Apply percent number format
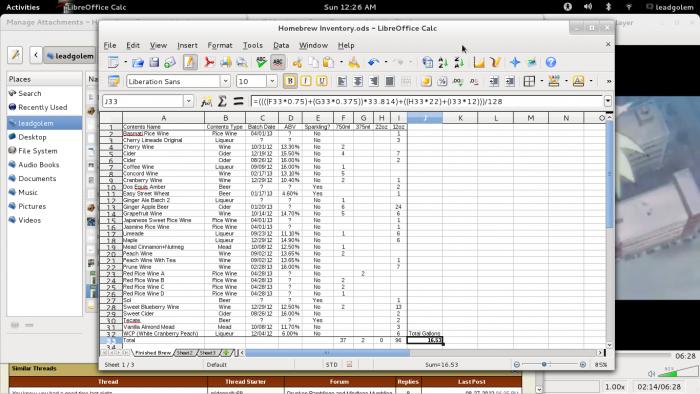 [442, 81]
